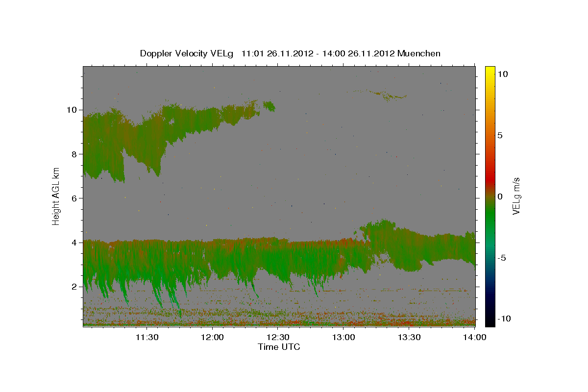The width and height of the screenshot is (588, 392).
Task: Click the colorbar value 10 at top
Action: [503, 74]
